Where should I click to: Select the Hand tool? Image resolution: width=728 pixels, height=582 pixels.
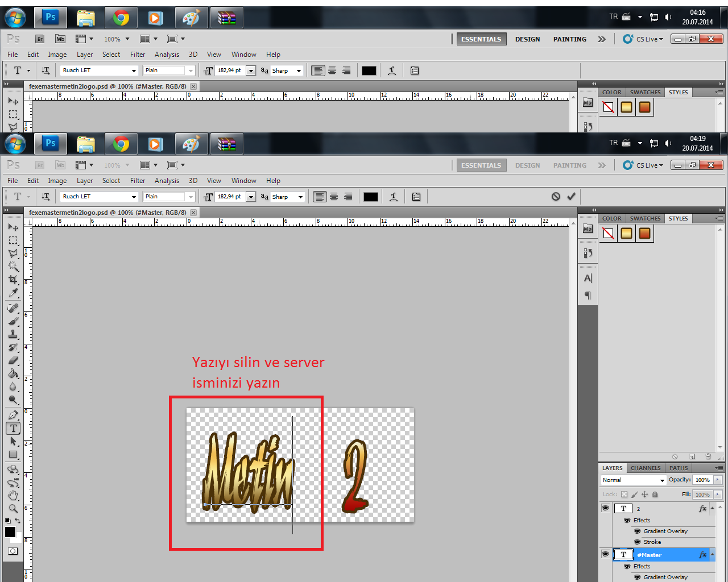point(13,496)
